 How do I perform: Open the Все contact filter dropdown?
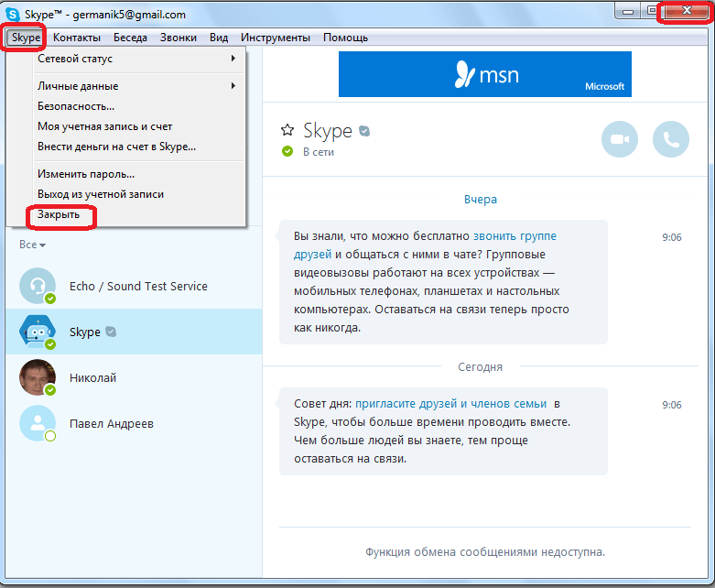[x=32, y=245]
